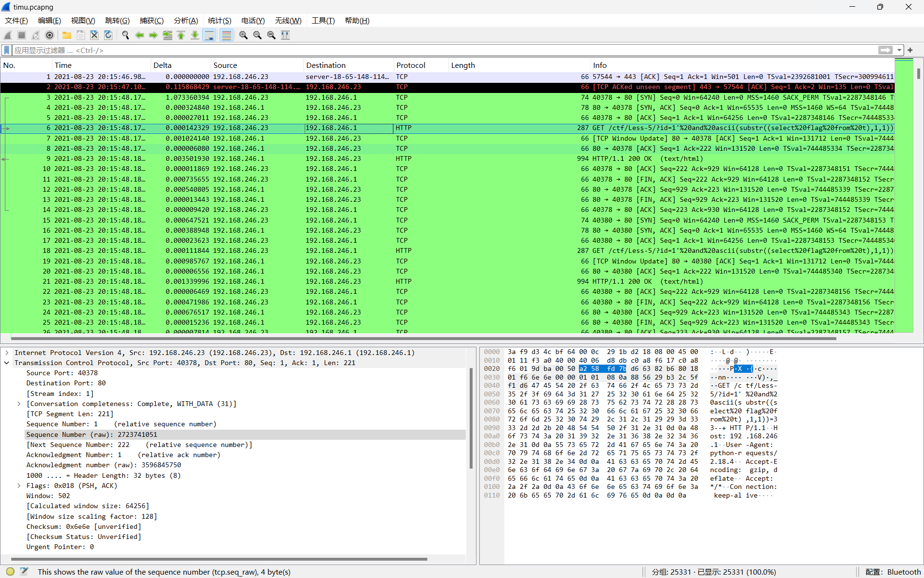The image size is (924, 578).
Task: Go to the first packet icon
Action: click(x=181, y=35)
